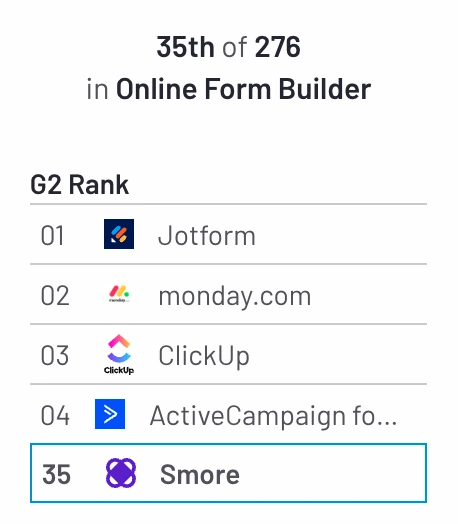Click the 276 total count text

click(278, 47)
